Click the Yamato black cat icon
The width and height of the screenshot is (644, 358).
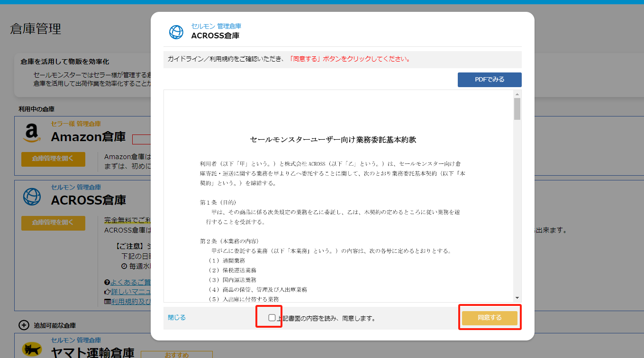[x=32, y=349]
